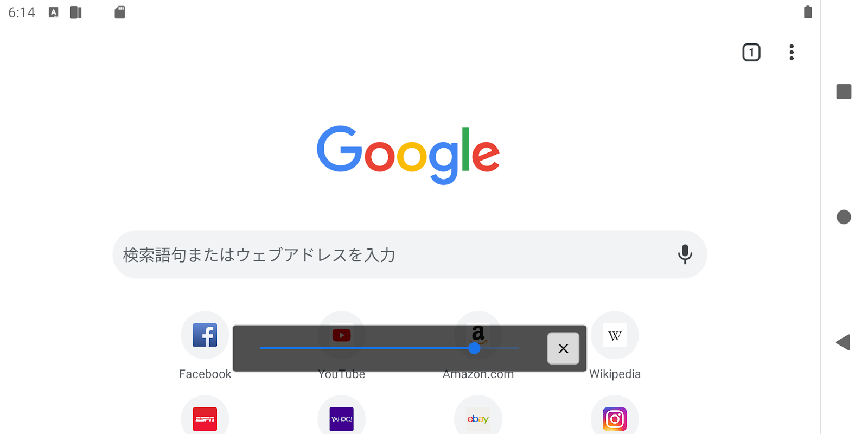The height and width of the screenshot is (434, 868).
Task: Tap the keyboard language status bar icon
Action: point(53,12)
